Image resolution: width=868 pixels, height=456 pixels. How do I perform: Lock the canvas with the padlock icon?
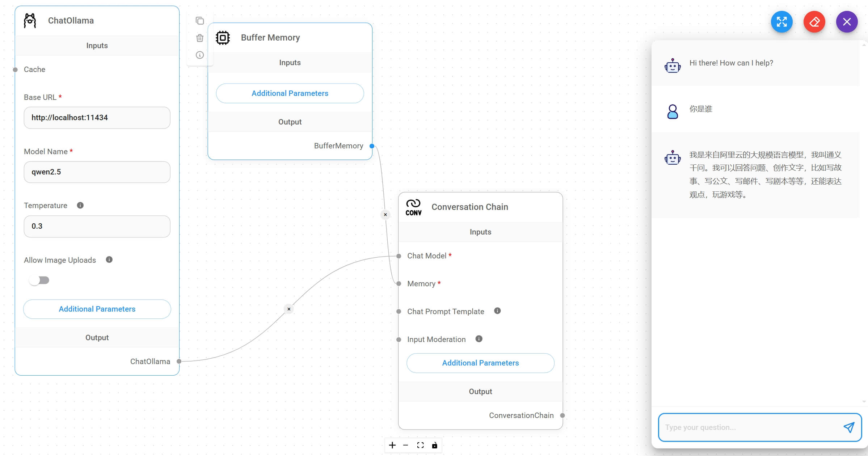(x=434, y=445)
